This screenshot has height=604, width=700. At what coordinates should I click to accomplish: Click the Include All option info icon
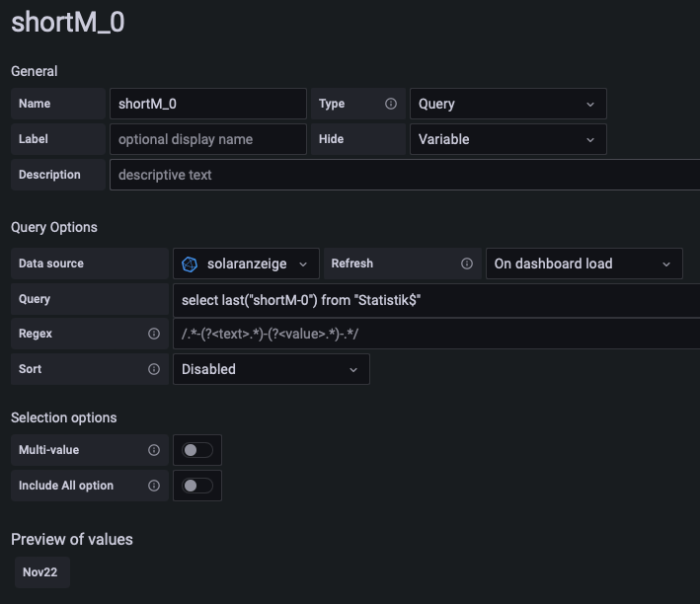(x=154, y=486)
